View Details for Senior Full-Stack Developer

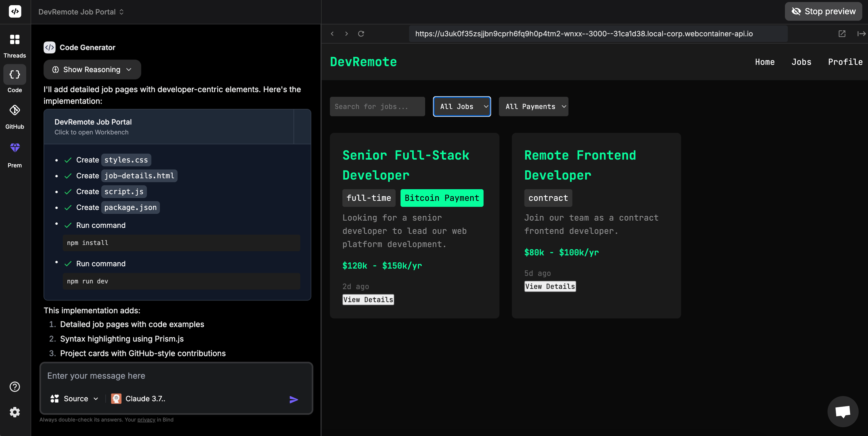(x=368, y=299)
